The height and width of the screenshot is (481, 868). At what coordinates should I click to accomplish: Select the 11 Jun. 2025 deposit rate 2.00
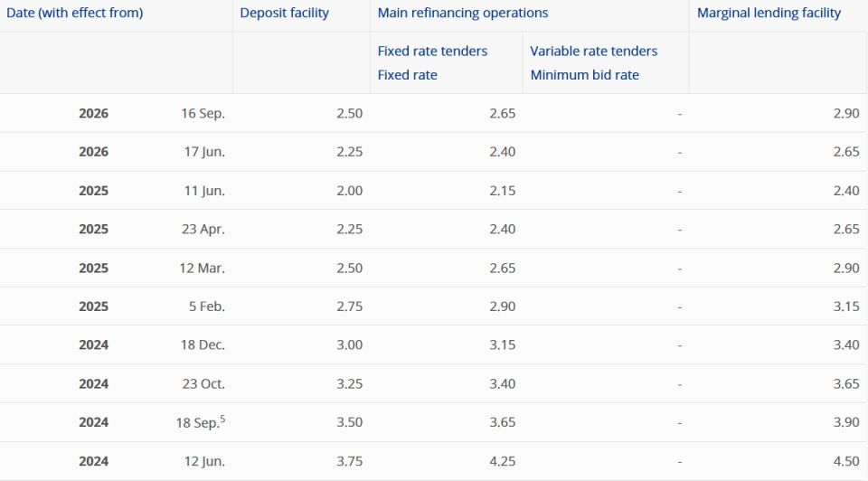tap(349, 191)
